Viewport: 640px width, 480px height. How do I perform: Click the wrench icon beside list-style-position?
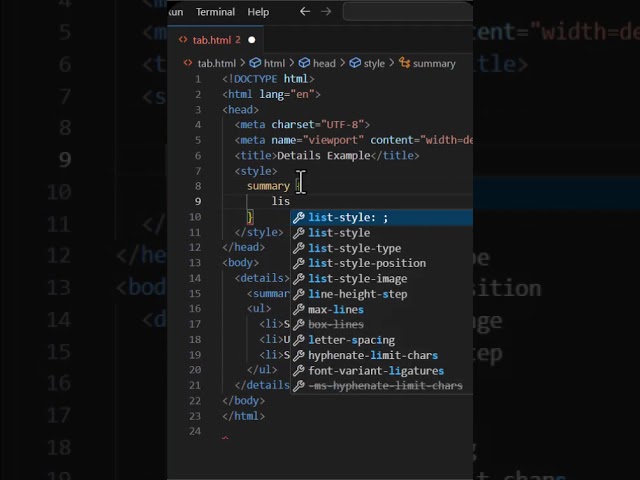(299, 263)
